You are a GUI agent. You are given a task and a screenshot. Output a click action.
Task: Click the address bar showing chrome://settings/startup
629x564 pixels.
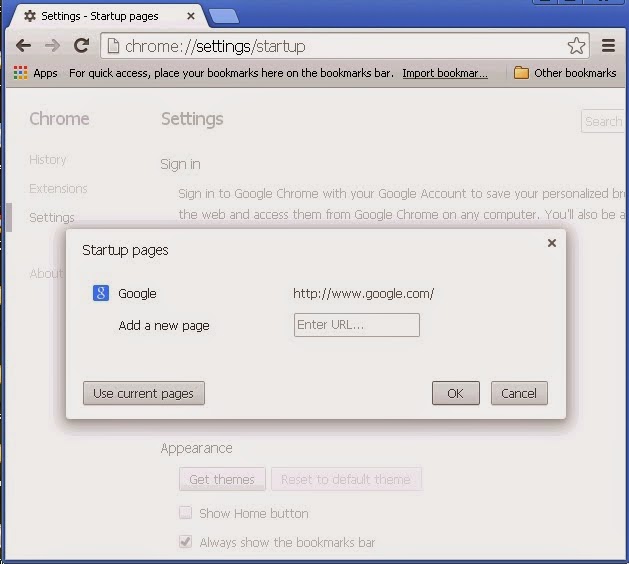tap(345, 46)
